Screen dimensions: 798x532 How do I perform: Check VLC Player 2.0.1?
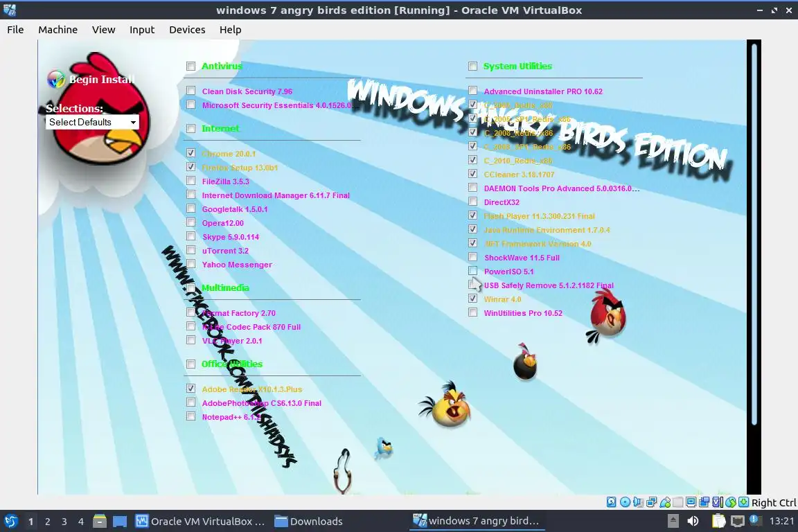click(x=191, y=340)
